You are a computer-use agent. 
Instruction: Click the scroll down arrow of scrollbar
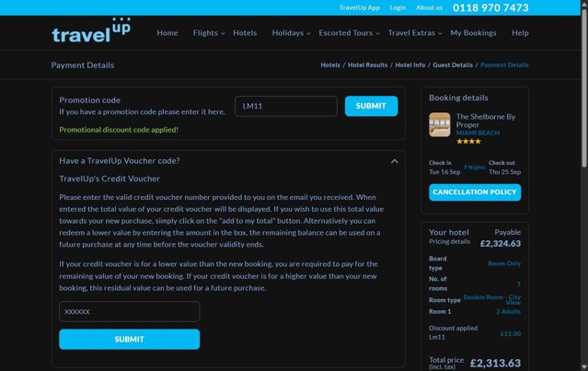click(584, 367)
